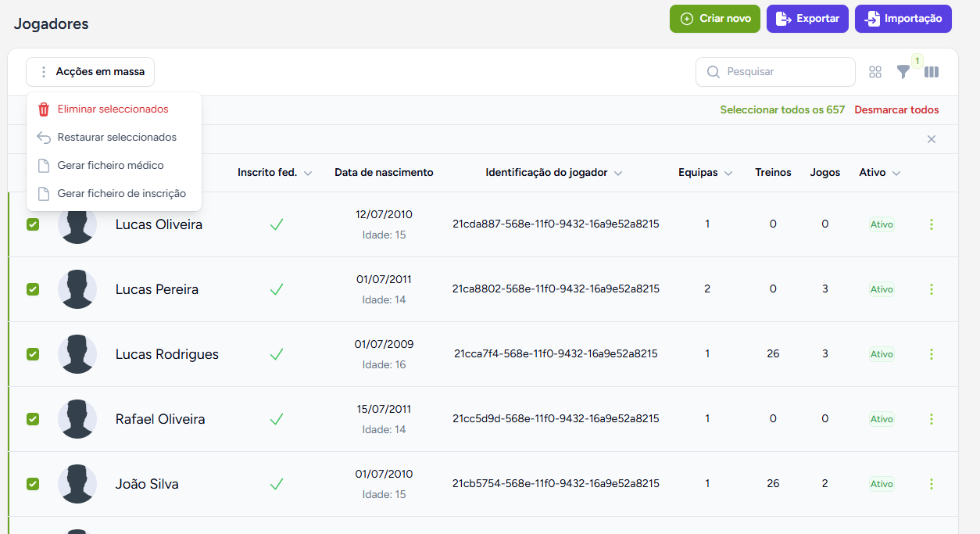Click the Criar novo button
Image resolution: width=980 pixels, height=534 pixels.
tap(715, 19)
